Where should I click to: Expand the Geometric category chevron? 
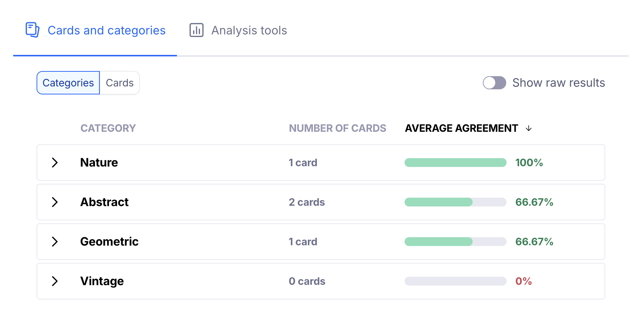pyautogui.click(x=55, y=242)
